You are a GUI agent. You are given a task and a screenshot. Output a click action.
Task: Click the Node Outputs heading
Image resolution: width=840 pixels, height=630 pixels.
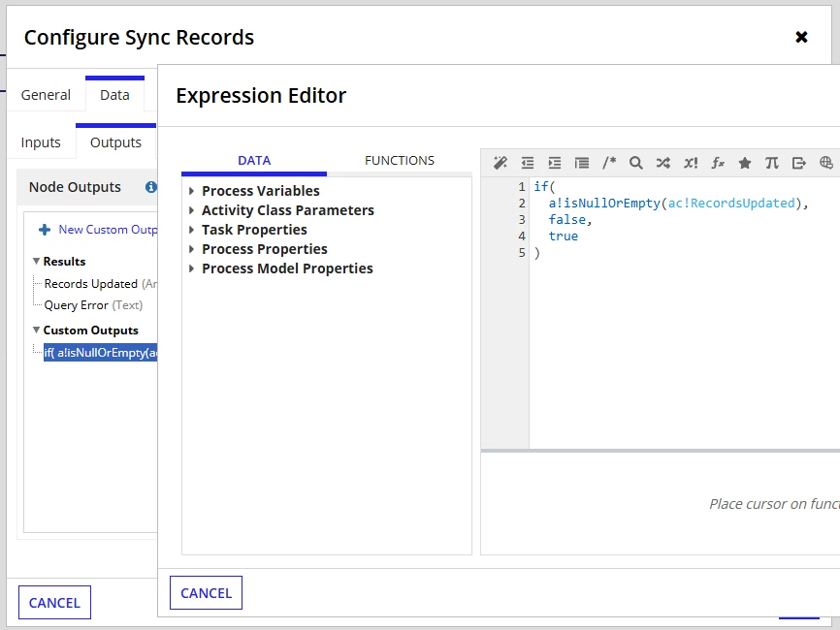[x=75, y=187]
